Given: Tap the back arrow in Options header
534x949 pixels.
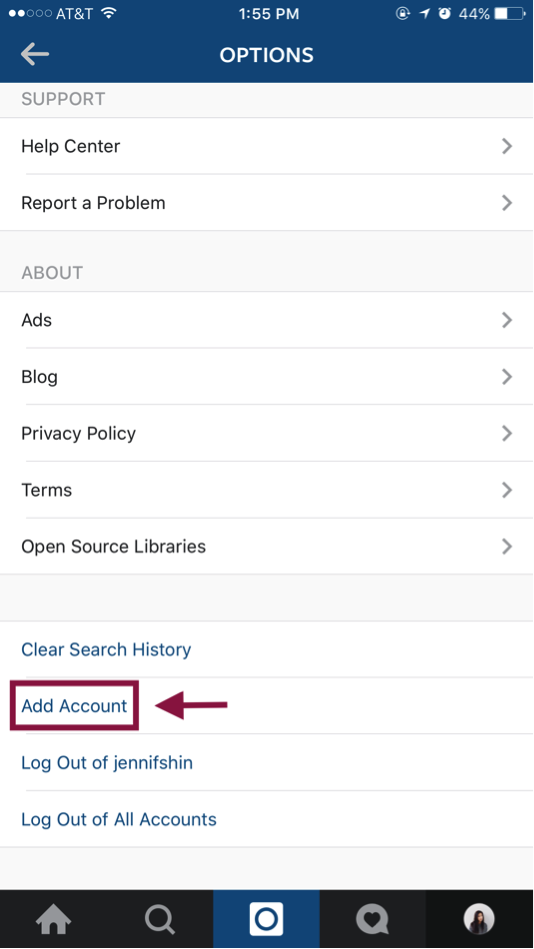Looking at the screenshot, I should click(x=35, y=54).
